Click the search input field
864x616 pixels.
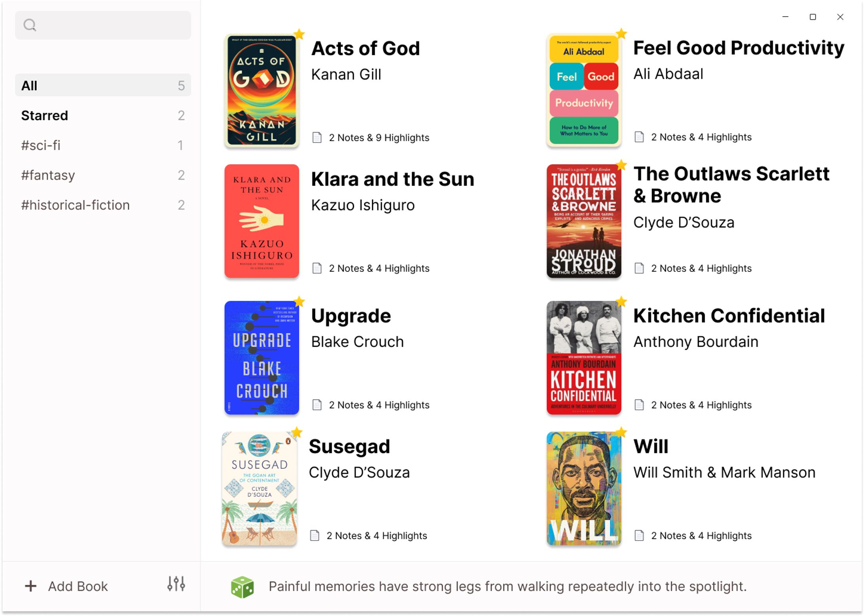[103, 25]
